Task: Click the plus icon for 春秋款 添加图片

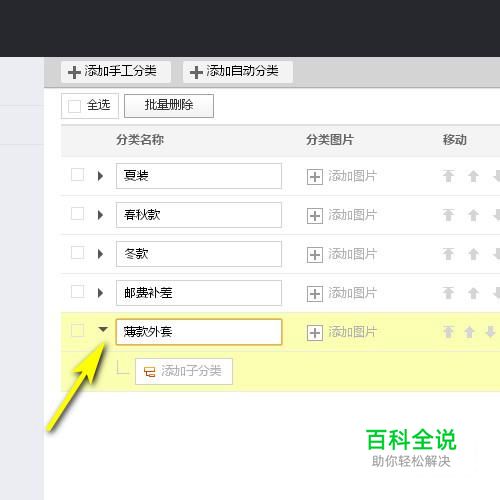Action: coord(315,216)
